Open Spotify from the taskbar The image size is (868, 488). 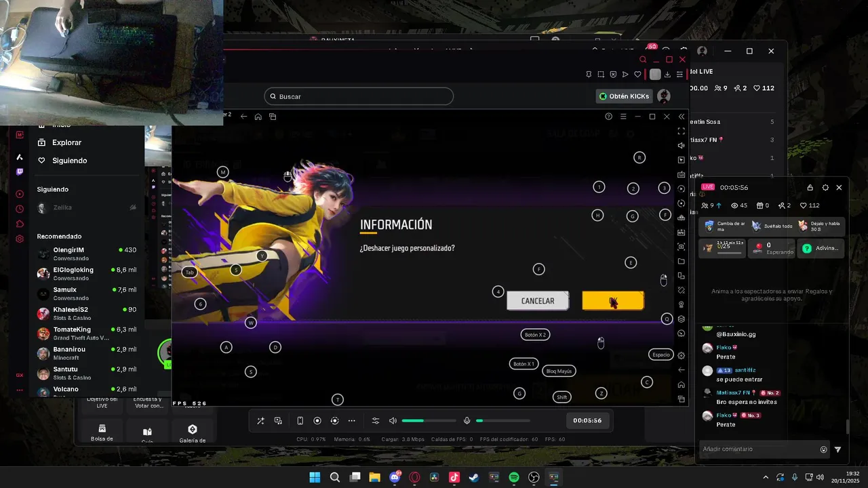(514, 477)
